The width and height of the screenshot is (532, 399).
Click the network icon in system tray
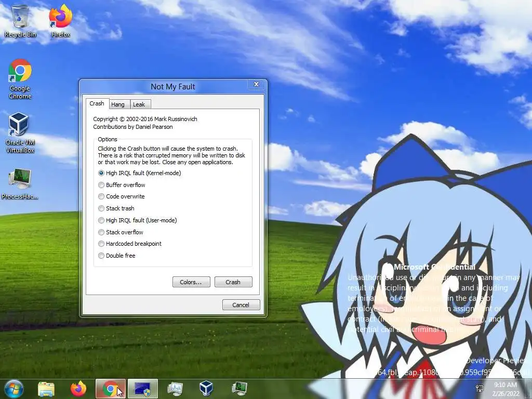[x=480, y=389]
